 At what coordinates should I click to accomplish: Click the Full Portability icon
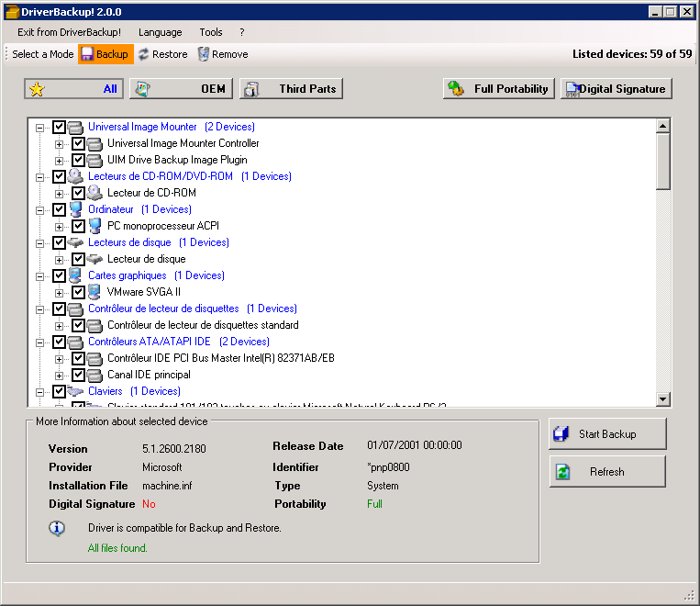pos(456,88)
